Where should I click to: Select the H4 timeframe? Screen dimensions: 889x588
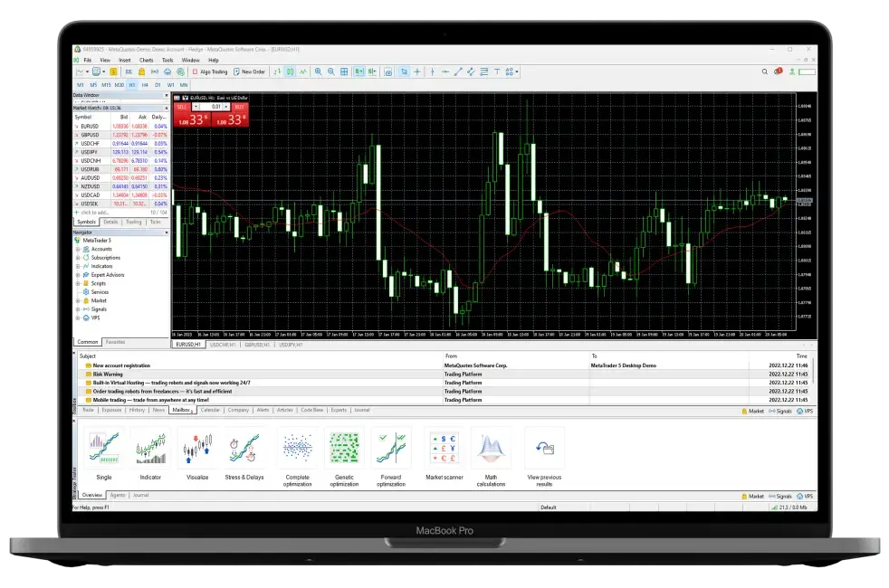pos(145,85)
